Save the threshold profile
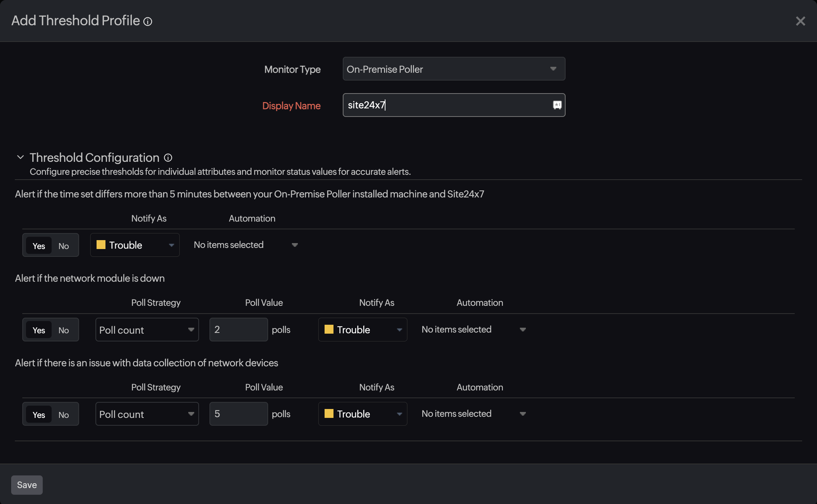Screen dimensions: 817x504 point(26,485)
